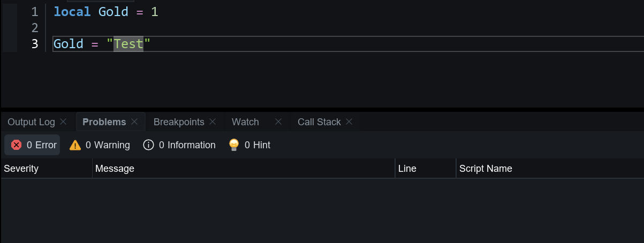Click the Hint lightbulb icon
Image resolution: width=644 pixels, height=243 pixels.
234,145
